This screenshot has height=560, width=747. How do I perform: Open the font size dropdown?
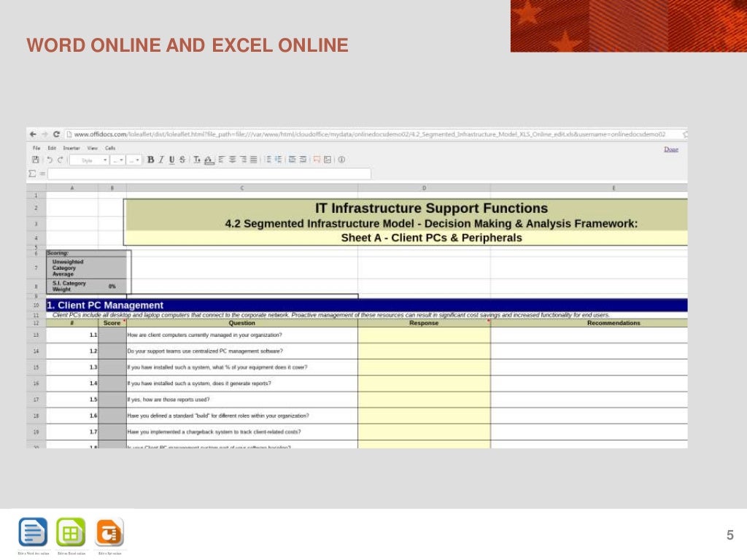click(x=134, y=160)
